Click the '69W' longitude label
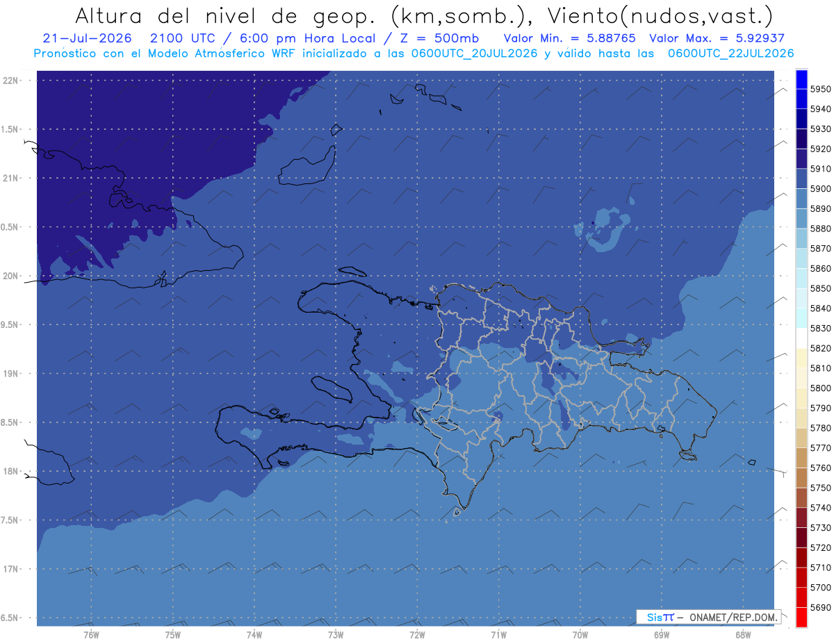 coord(662,635)
